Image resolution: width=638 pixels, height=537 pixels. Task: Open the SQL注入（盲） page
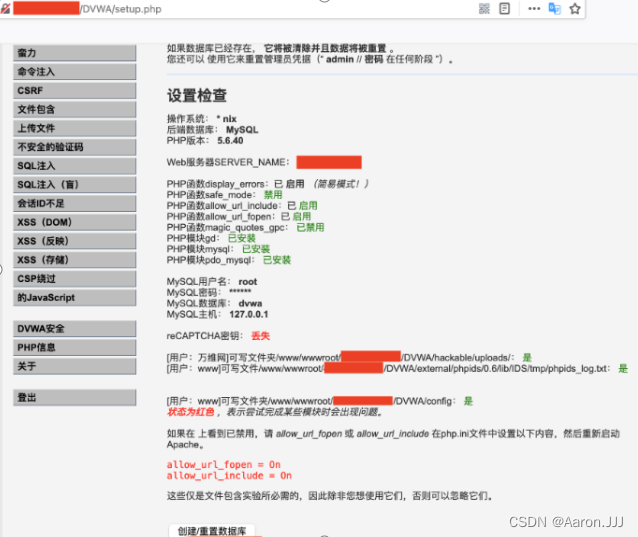tap(75, 185)
